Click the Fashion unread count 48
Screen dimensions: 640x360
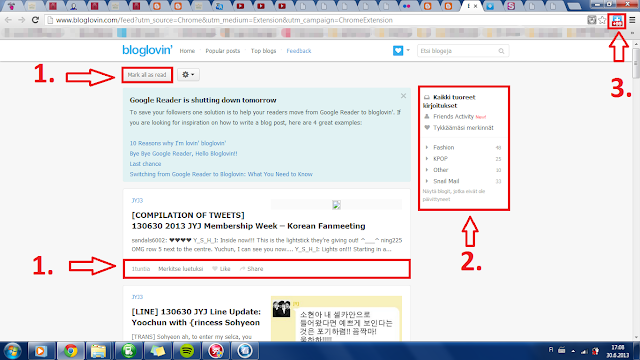click(498, 148)
